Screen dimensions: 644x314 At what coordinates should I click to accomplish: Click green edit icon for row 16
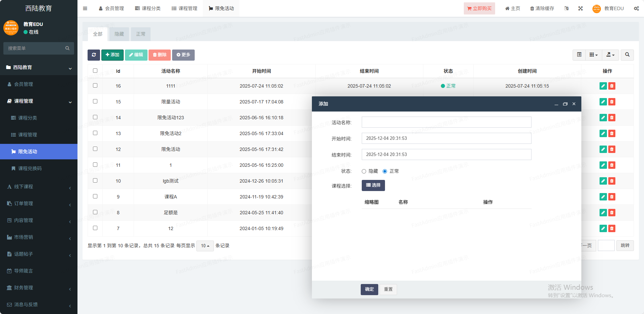[x=603, y=86]
